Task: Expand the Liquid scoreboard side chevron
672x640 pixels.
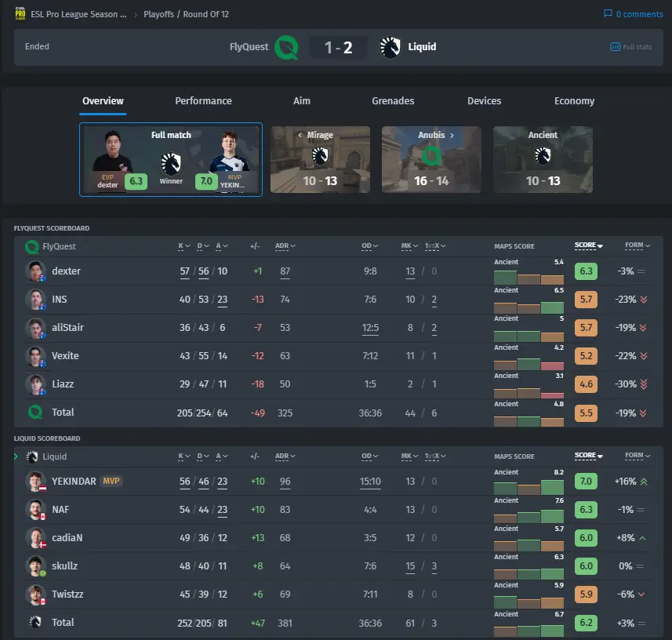Action: tap(16, 456)
